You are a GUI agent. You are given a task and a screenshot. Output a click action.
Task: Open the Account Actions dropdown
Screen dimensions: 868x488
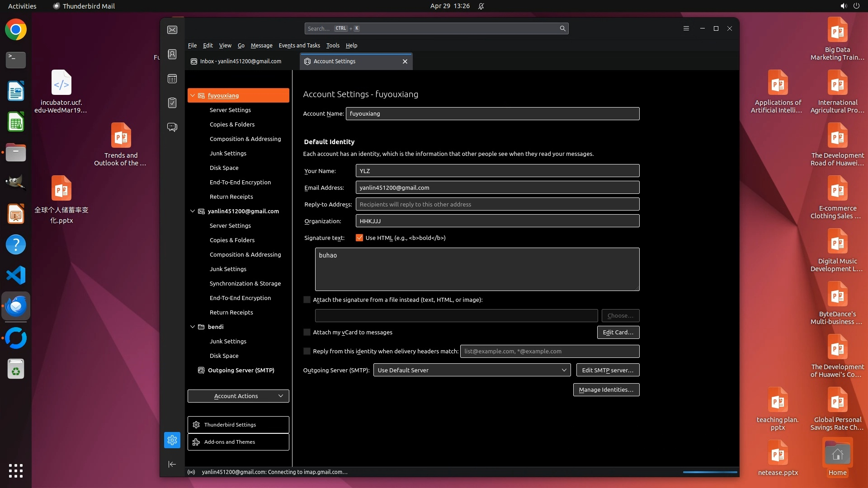[x=238, y=396]
